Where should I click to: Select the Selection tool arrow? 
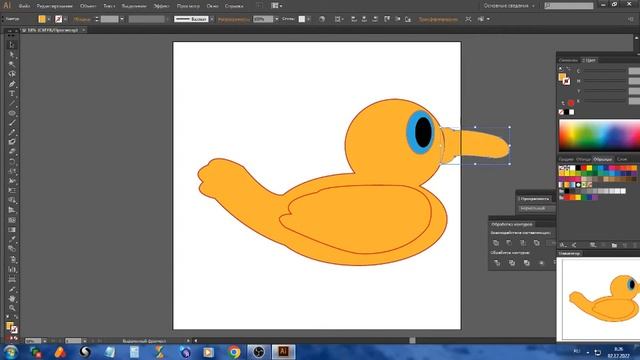coord(12,44)
